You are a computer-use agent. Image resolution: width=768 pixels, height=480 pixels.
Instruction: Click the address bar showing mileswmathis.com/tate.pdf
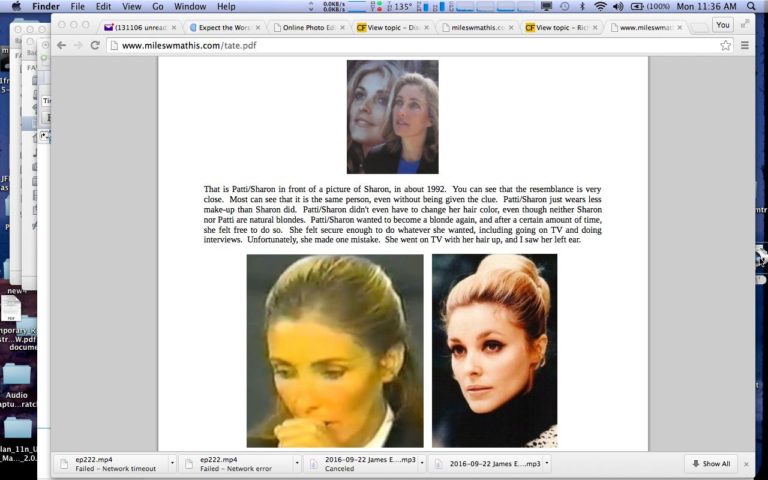pos(400,45)
